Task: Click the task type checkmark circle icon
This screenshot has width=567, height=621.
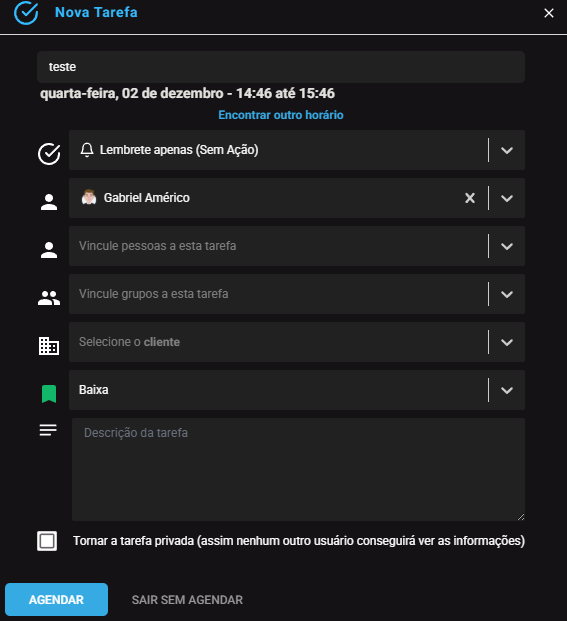Action: point(49,154)
